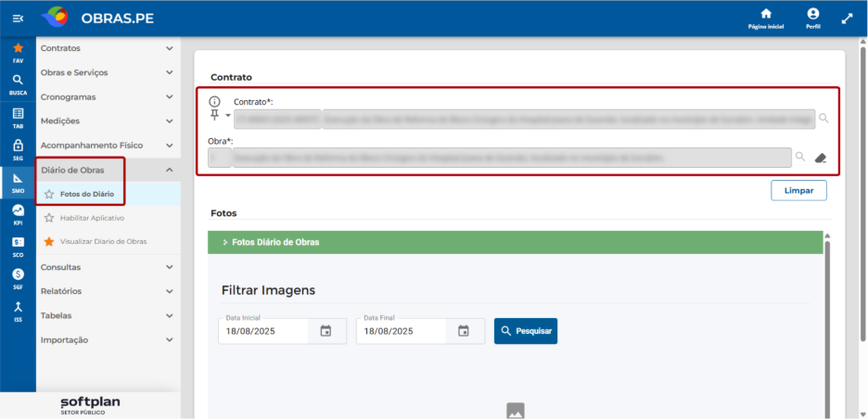868x420 pixels.
Task: Click into the Contrato input field
Action: (524, 119)
